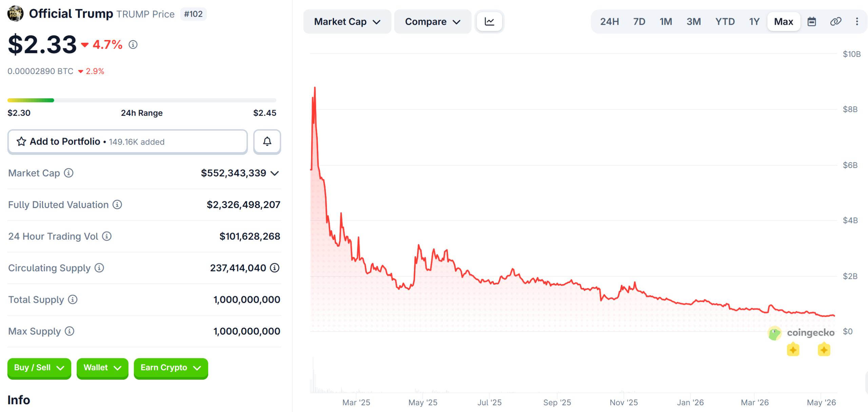Open the Market Cap chart dropdown
The image size is (868, 412).
(347, 22)
